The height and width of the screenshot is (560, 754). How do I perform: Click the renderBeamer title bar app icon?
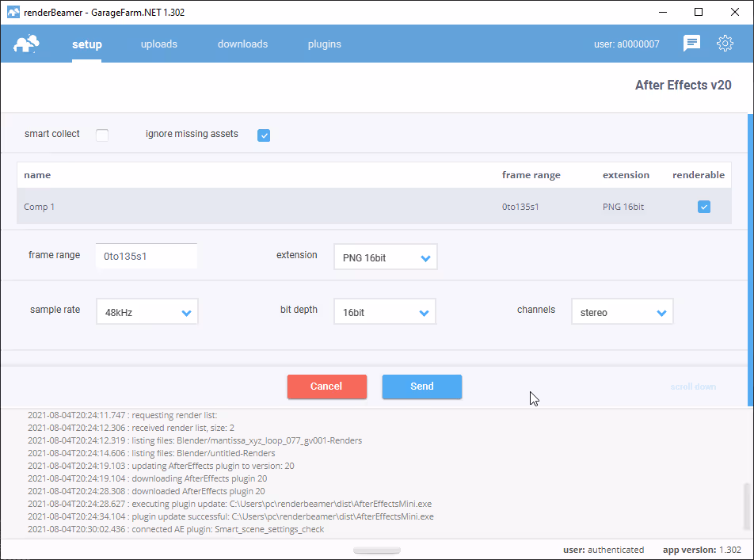pos(13,12)
